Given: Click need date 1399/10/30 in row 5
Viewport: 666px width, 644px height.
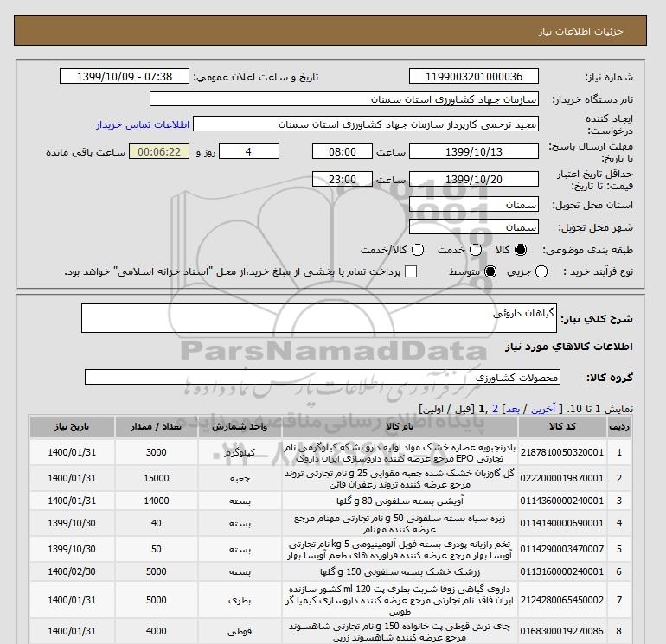Looking at the screenshot, I should (x=72, y=549).
